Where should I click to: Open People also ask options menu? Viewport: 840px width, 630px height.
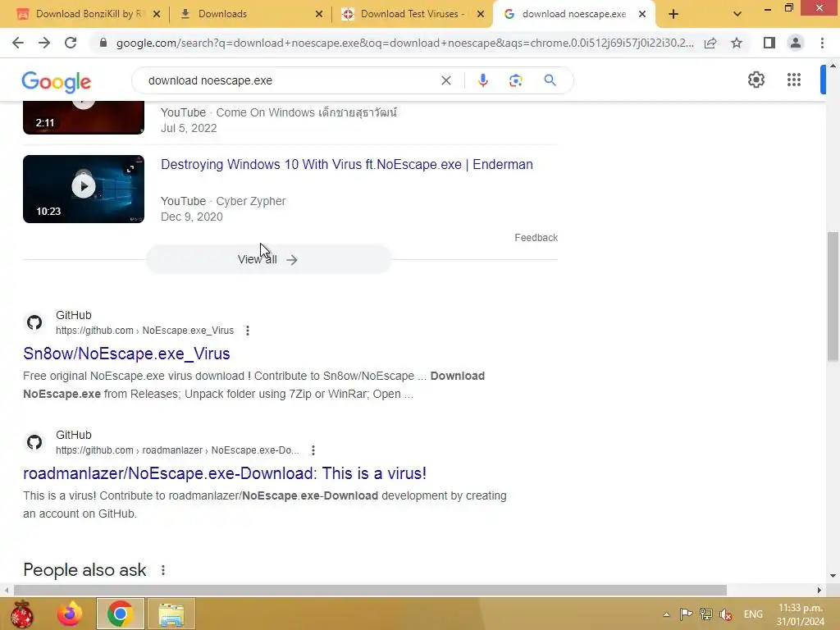point(163,570)
